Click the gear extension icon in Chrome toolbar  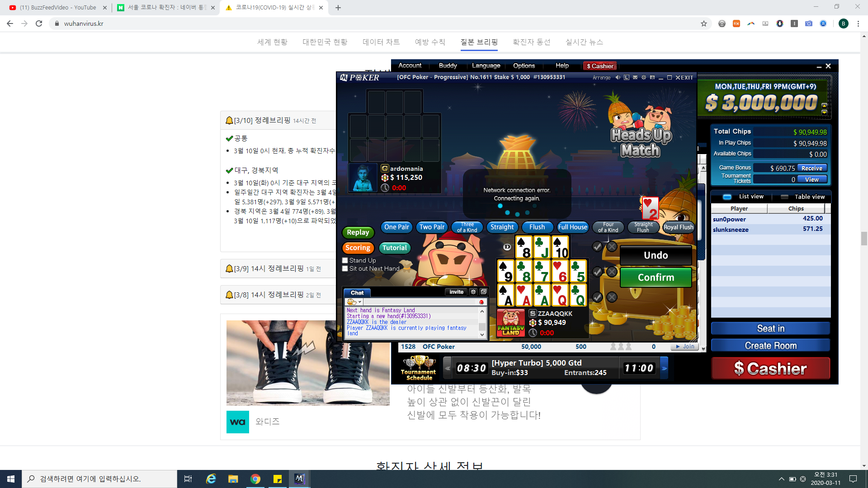click(722, 23)
